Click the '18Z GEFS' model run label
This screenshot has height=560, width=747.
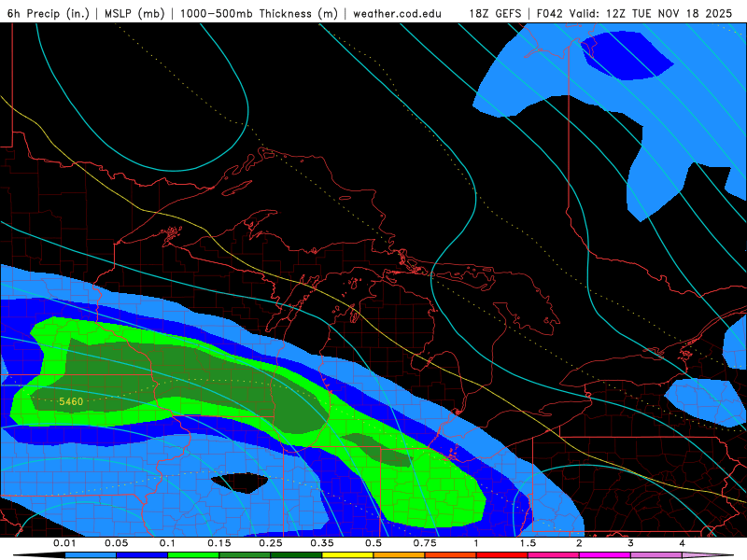coord(495,13)
